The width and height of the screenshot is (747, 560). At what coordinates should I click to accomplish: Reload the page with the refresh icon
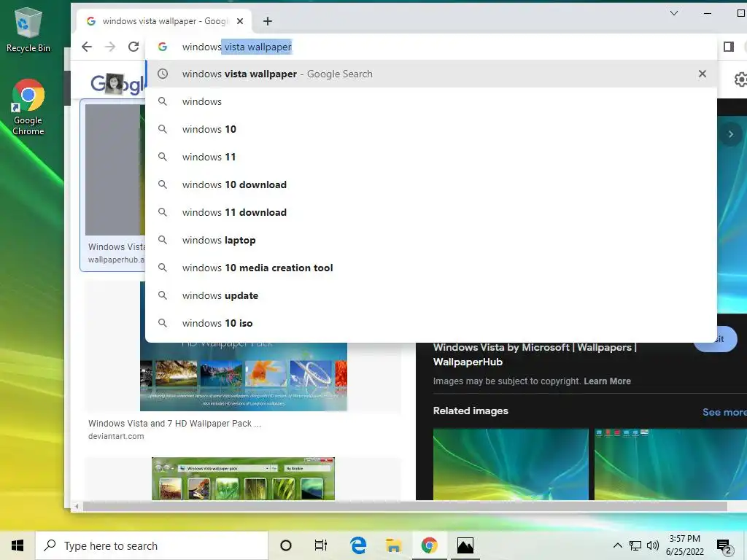(x=133, y=47)
